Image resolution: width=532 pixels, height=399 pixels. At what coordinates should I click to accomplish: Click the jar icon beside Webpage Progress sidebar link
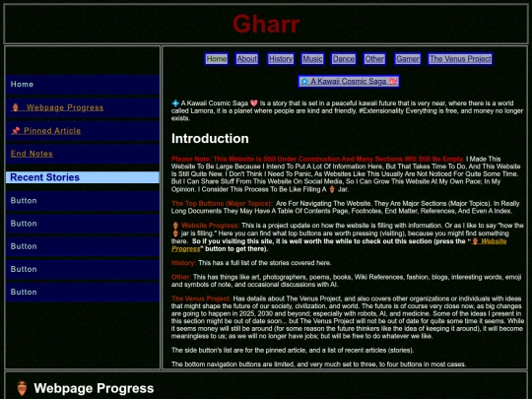point(15,107)
